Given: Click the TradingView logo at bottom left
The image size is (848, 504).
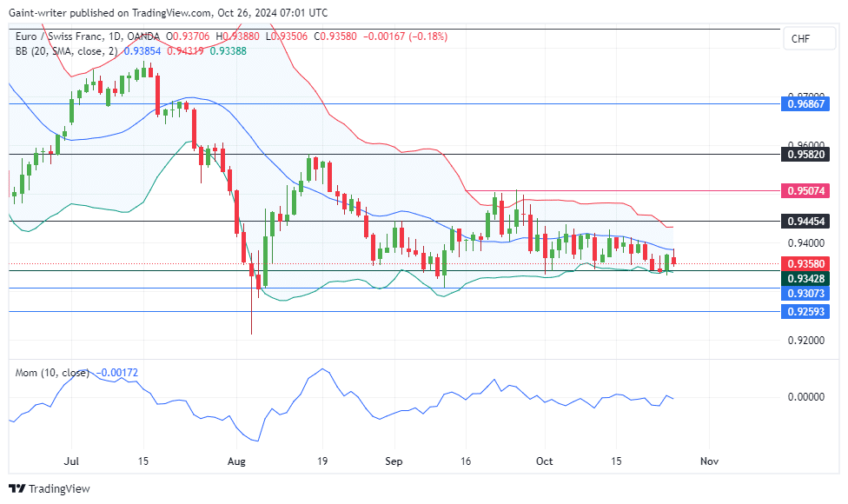Looking at the screenshot, I should coord(50,489).
